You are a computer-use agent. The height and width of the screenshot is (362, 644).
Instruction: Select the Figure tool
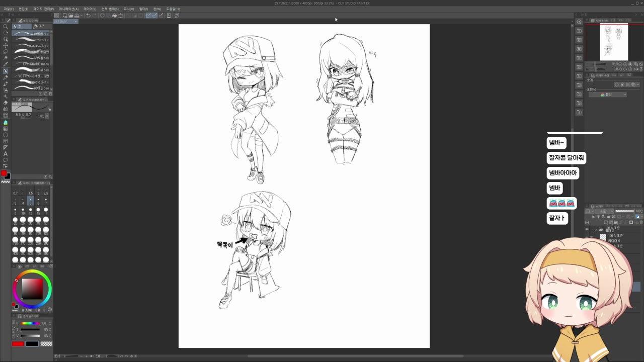(6, 135)
